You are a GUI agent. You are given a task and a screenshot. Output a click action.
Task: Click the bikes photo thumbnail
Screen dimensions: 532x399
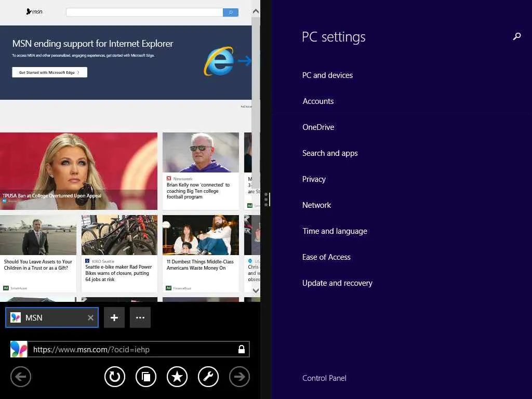pyautogui.click(x=119, y=235)
